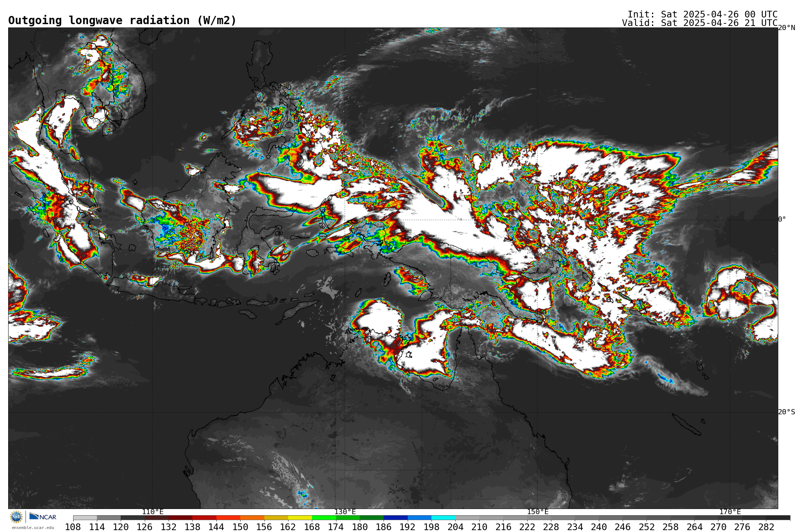Click the colorbar label '276'
The width and height of the screenshot is (802, 532).
click(x=742, y=527)
